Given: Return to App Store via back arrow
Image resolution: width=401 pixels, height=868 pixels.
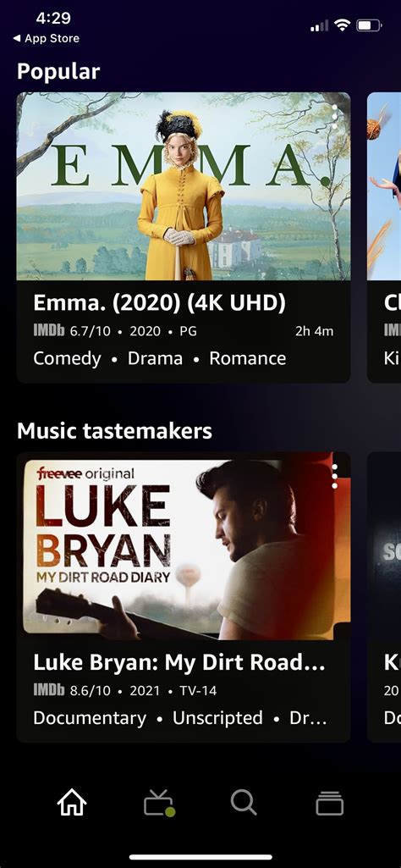Looking at the screenshot, I should 46,38.
